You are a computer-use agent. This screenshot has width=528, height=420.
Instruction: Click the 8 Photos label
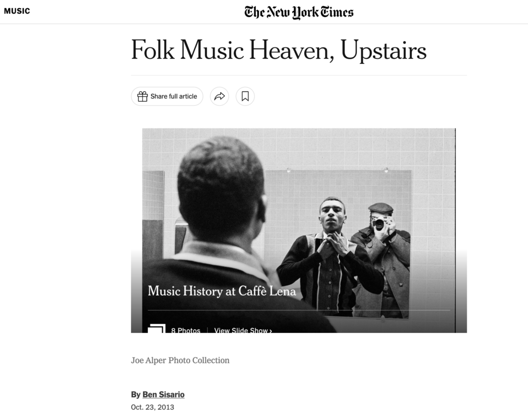click(x=186, y=330)
